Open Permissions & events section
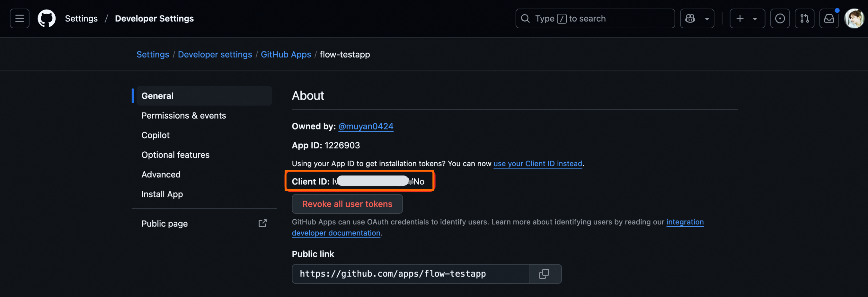Viewport: 868px width, 297px height. pyautogui.click(x=184, y=116)
